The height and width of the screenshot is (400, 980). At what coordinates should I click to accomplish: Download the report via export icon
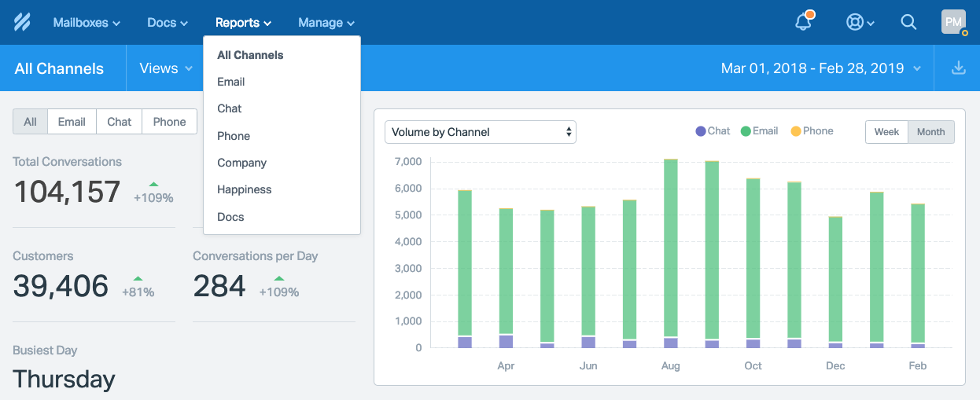coord(958,68)
